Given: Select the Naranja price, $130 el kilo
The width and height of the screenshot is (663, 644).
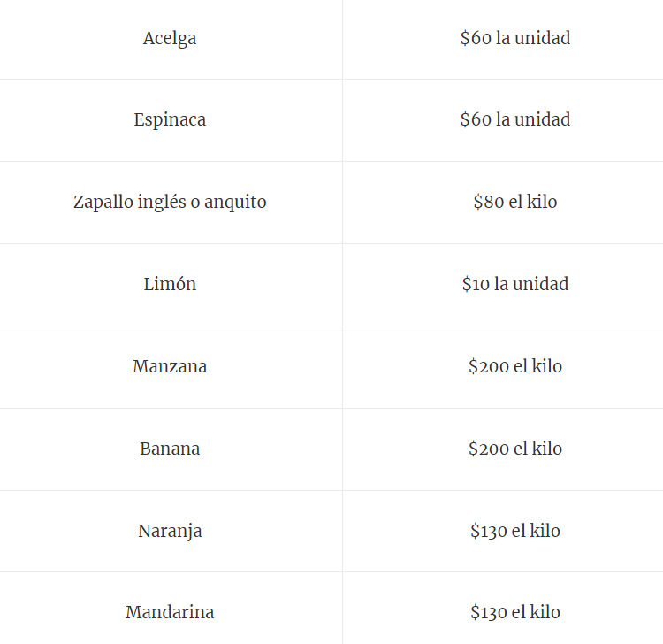Looking at the screenshot, I should tap(514, 531).
